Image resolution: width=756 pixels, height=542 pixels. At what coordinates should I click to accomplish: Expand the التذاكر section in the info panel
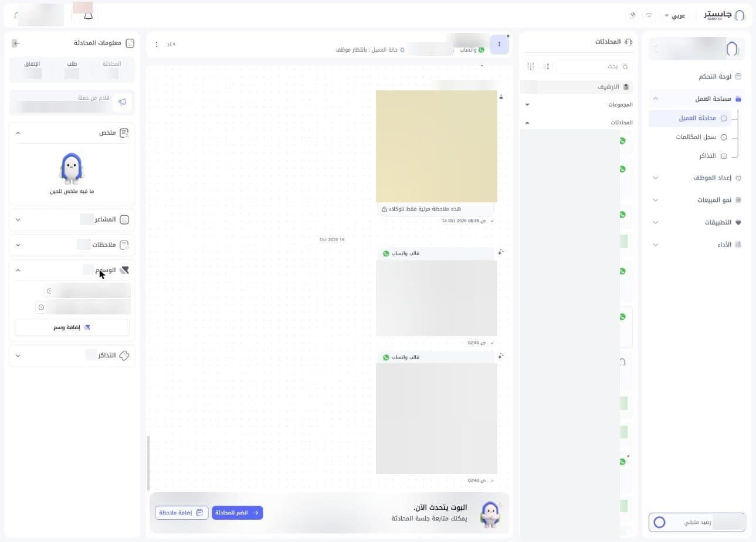coord(18,355)
